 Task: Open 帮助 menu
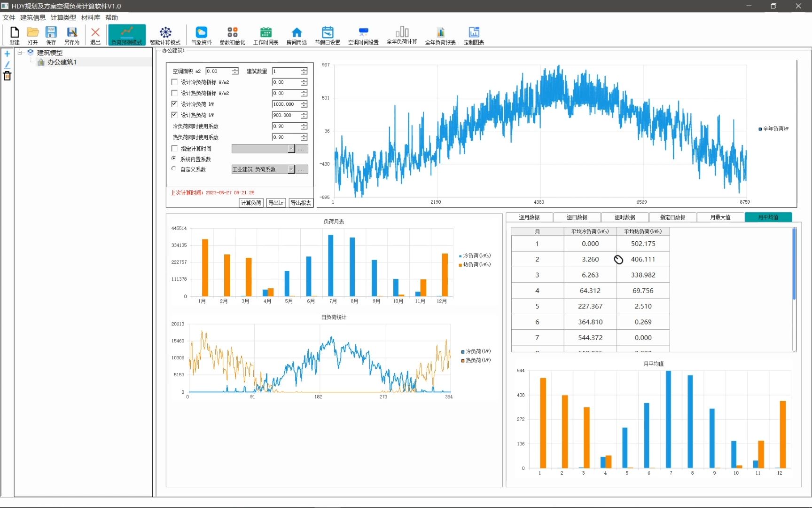pyautogui.click(x=112, y=18)
